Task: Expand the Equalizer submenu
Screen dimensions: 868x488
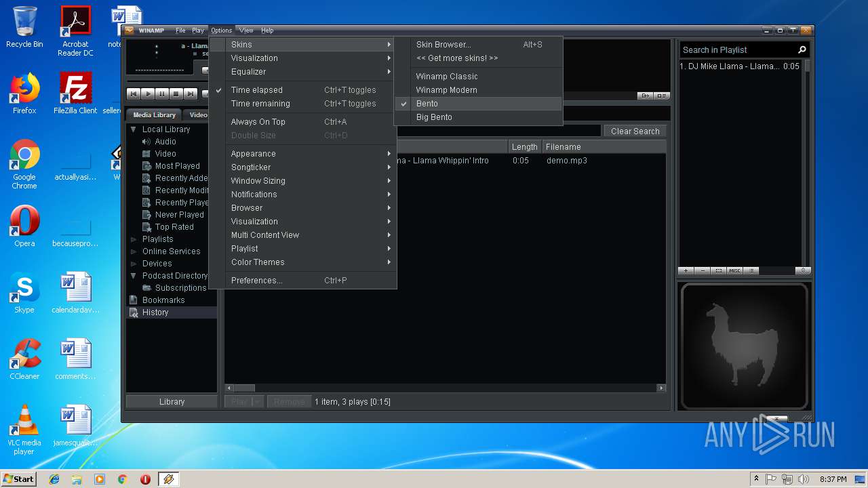Action: [x=302, y=72]
